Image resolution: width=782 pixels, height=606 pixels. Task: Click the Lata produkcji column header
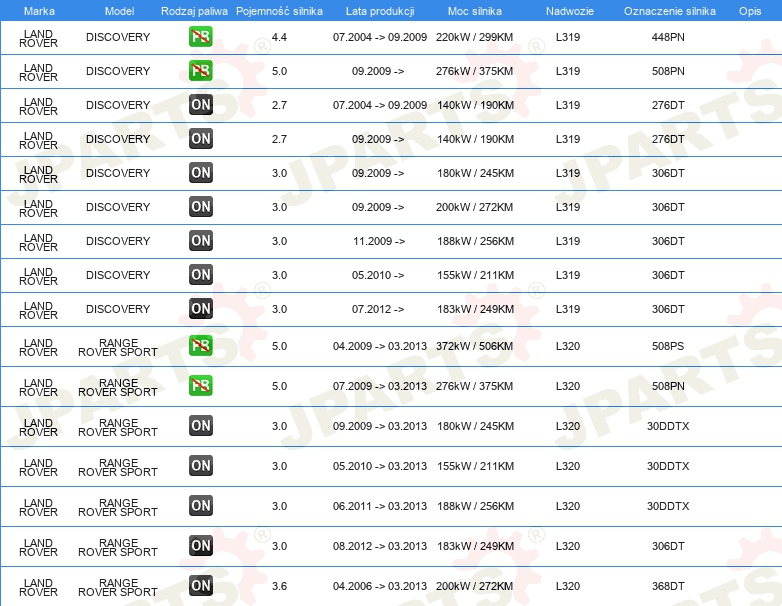pos(380,11)
